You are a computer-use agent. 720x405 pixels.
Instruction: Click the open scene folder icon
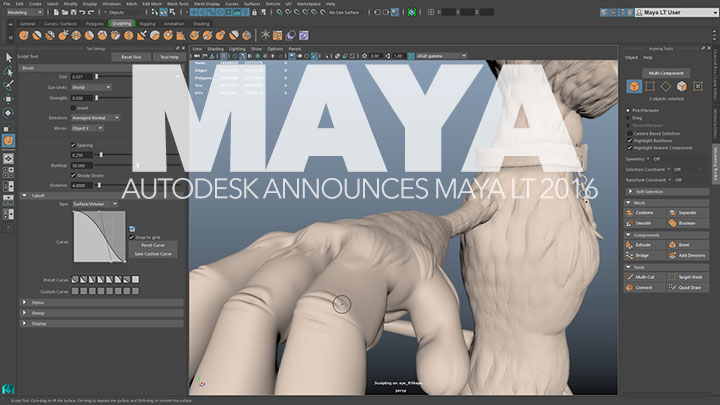tap(65, 12)
